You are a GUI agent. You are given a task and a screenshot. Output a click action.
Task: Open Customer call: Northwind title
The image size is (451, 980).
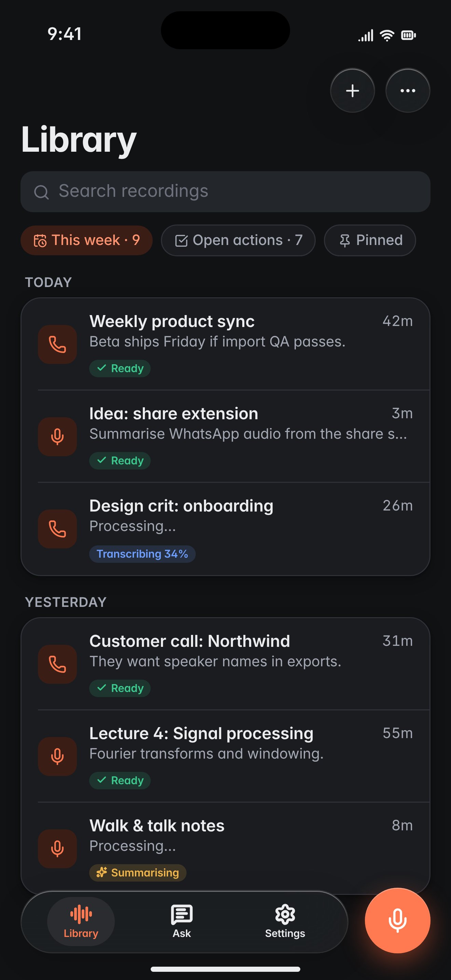point(190,641)
